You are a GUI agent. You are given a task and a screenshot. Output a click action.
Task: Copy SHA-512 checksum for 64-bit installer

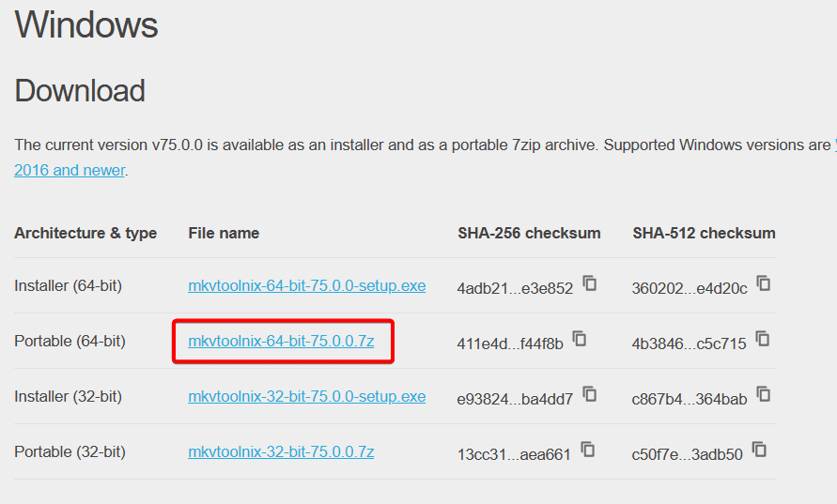point(764,283)
